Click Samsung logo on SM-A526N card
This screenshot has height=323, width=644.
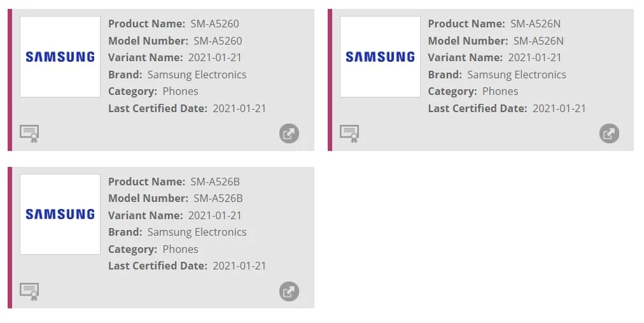click(380, 57)
